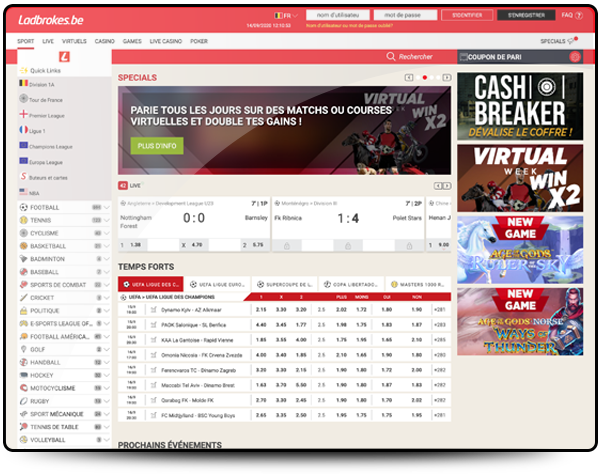Screen dimensions: 600x474
Task: Bet on Nottingham Forest odds 1.38
Action: [133, 245]
